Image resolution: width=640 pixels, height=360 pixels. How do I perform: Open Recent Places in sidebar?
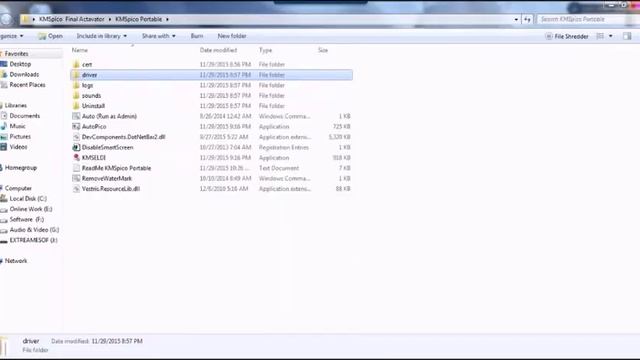[x=27, y=85]
